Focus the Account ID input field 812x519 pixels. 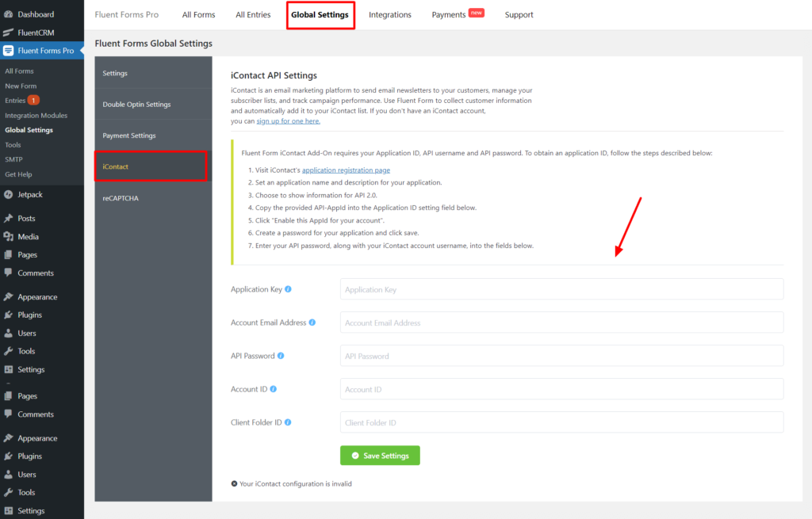pyautogui.click(x=562, y=388)
